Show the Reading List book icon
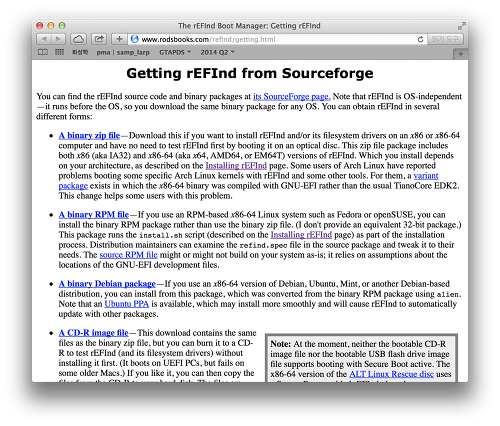Image resolution: width=500 pixels, height=426 pixels. coord(43,52)
